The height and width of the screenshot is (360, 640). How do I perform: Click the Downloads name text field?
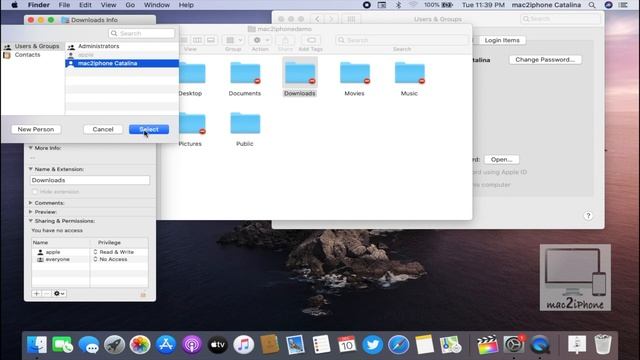(x=90, y=180)
